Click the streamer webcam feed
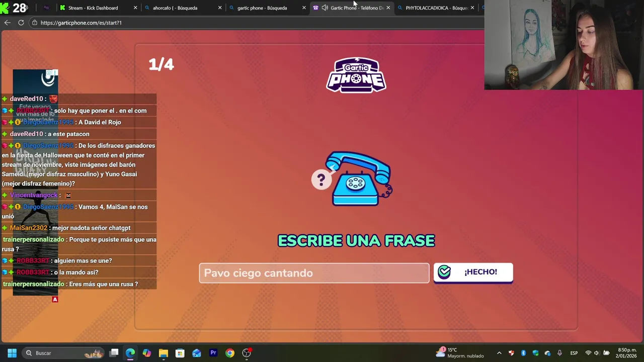 pos(564,45)
